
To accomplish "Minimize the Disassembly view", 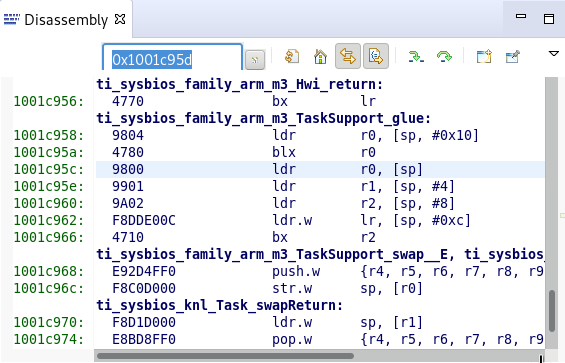I will 521,16.
